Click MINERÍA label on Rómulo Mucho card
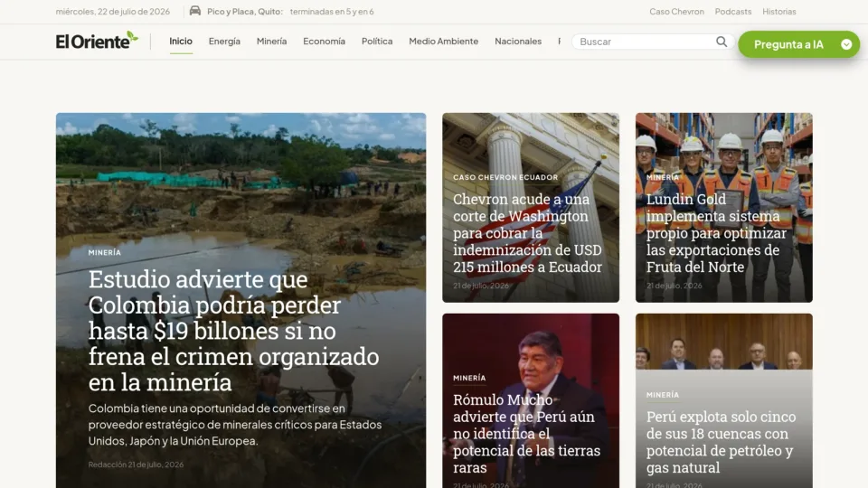This screenshot has height=488, width=868. 469,379
